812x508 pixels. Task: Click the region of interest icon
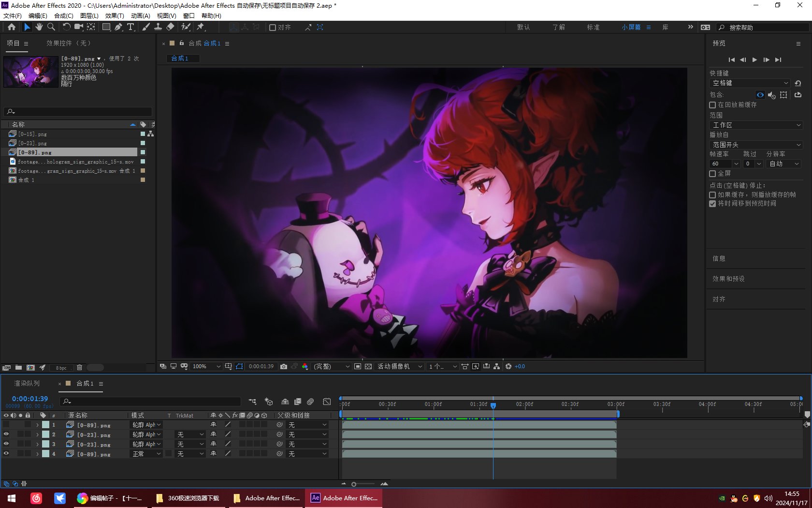coord(358,367)
